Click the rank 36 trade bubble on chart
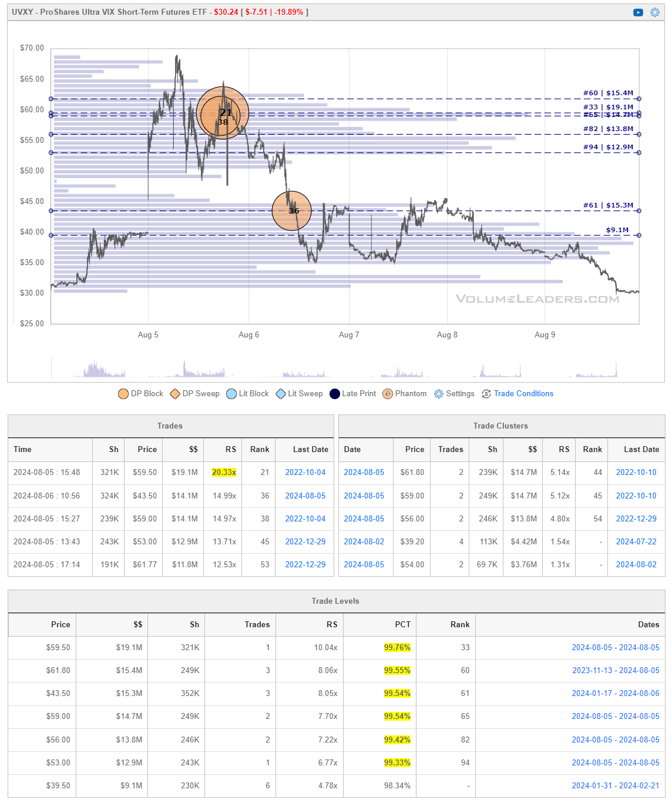 coord(292,210)
